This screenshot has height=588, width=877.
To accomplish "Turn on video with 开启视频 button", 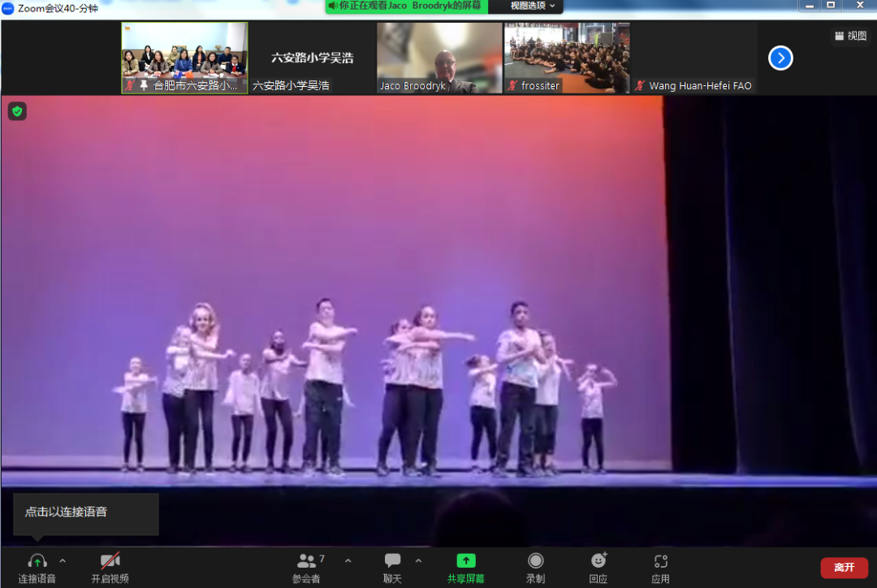I will [110, 568].
